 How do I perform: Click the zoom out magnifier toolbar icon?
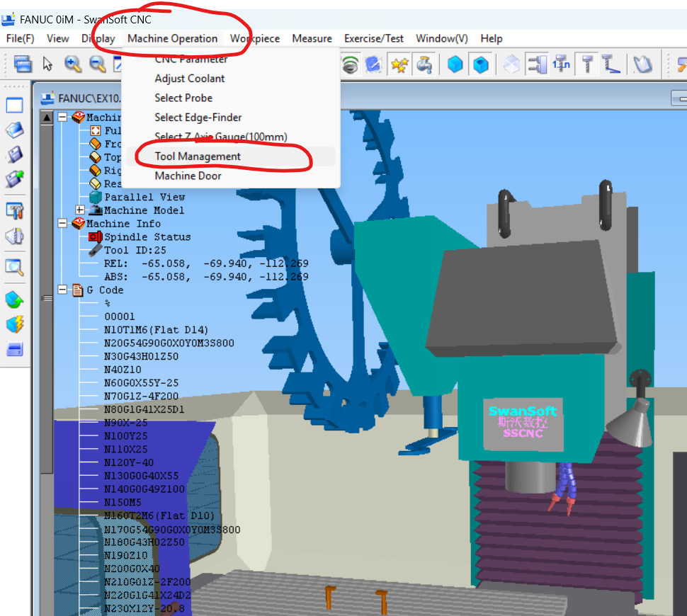97,64
